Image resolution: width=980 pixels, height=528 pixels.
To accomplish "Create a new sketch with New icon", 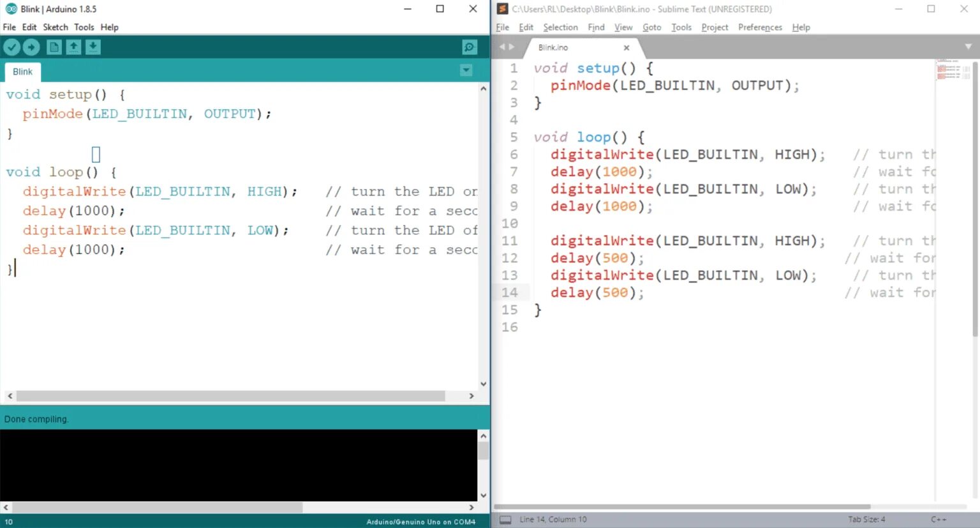I will point(54,47).
